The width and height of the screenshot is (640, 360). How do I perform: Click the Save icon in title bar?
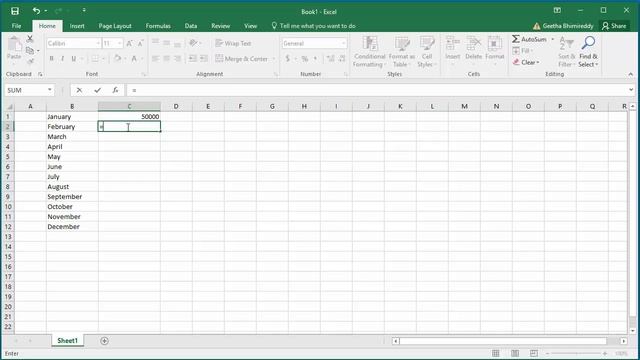[x=15, y=11]
